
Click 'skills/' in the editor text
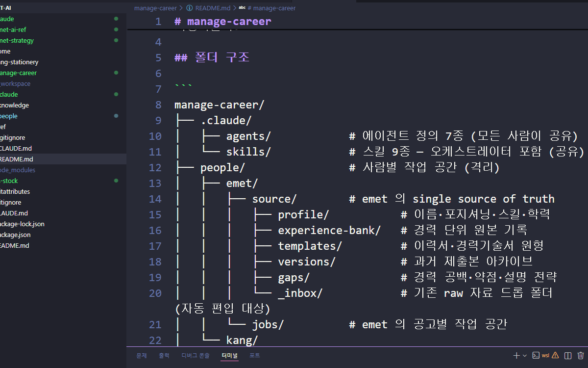click(x=248, y=152)
